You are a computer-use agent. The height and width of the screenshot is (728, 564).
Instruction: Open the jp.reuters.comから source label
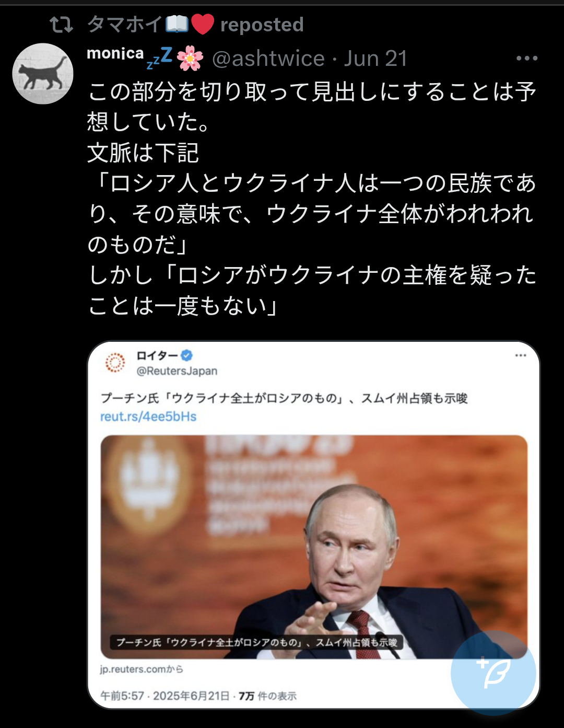[x=142, y=669]
